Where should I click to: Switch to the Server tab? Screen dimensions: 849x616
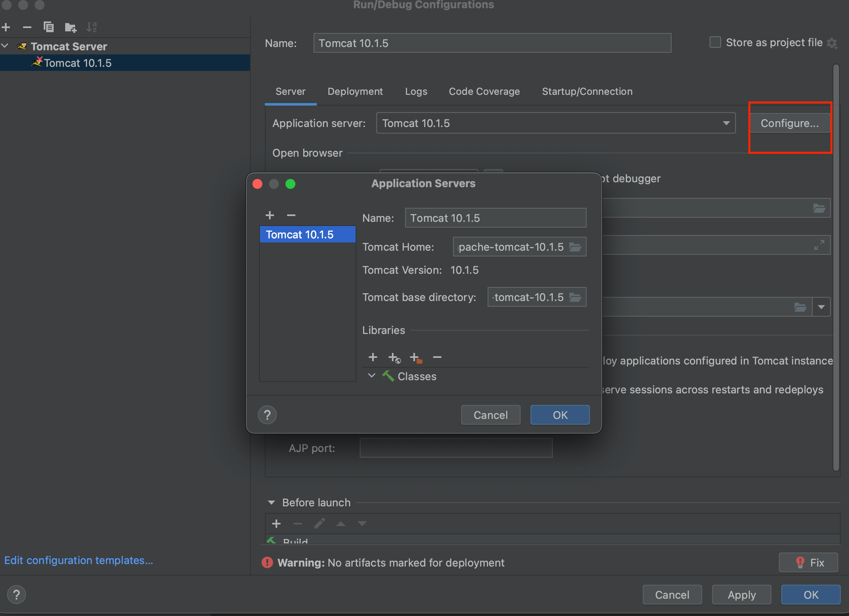[291, 92]
